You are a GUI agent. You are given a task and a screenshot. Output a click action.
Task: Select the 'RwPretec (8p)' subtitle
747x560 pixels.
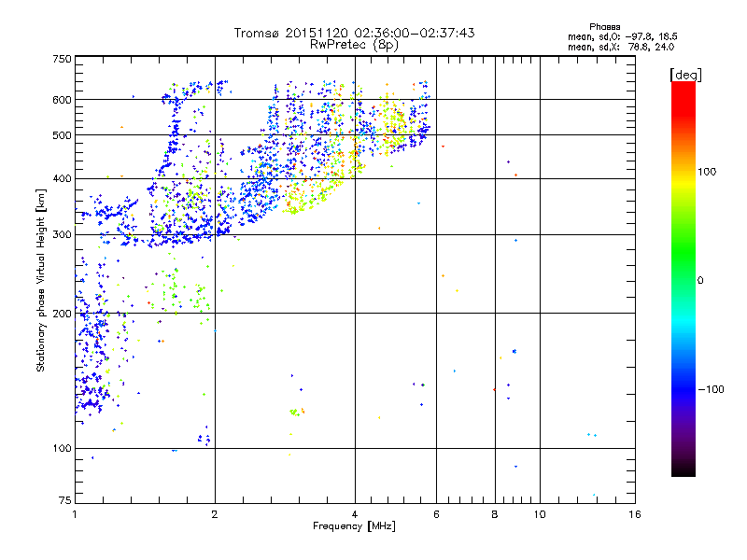pyautogui.click(x=354, y=45)
